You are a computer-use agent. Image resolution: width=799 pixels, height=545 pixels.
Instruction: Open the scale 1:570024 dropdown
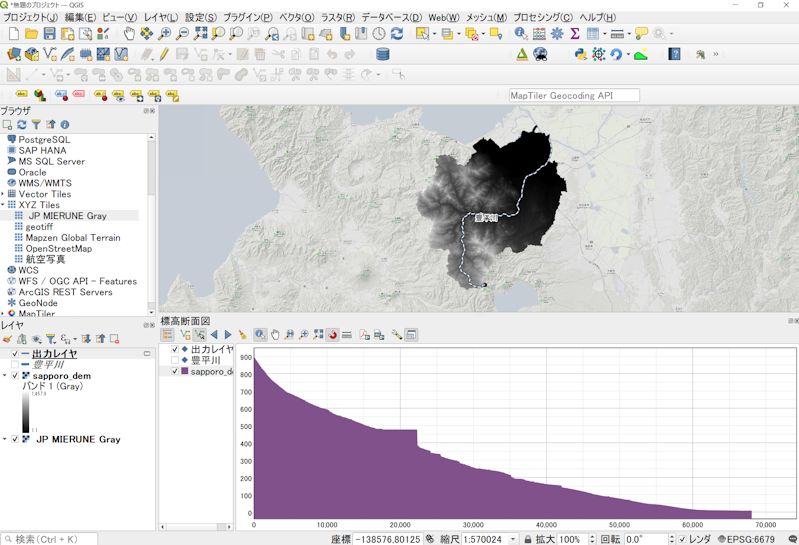(x=513, y=539)
